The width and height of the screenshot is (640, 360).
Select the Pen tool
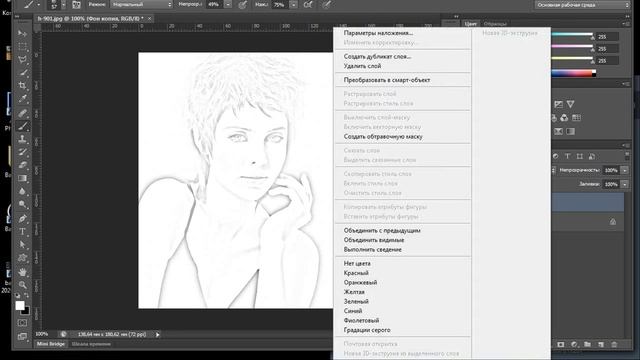(22, 218)
